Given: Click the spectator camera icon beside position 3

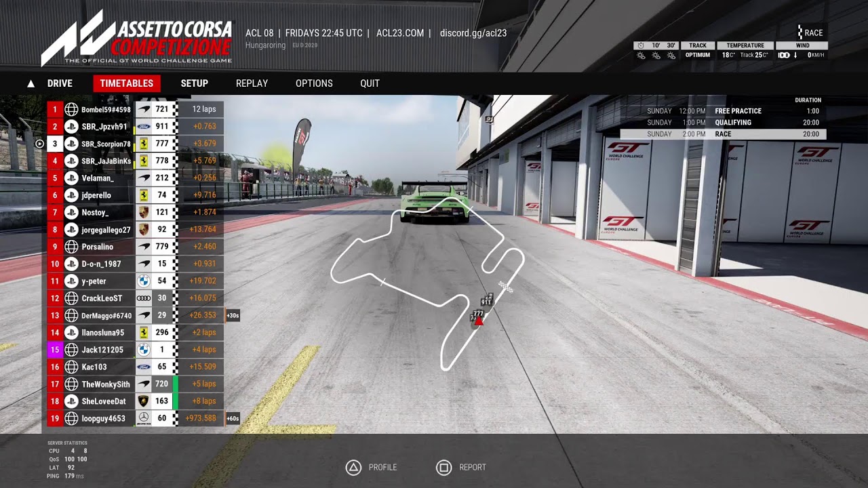Looking at the screenshot, I should [39, 144].
